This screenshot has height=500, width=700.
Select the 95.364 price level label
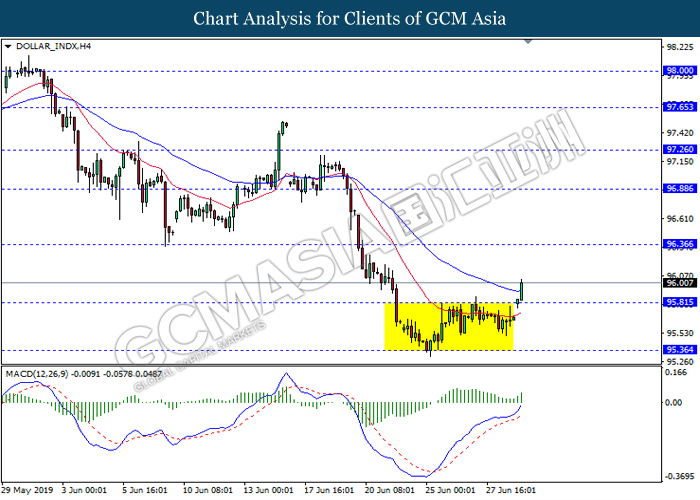click(679, 350)
